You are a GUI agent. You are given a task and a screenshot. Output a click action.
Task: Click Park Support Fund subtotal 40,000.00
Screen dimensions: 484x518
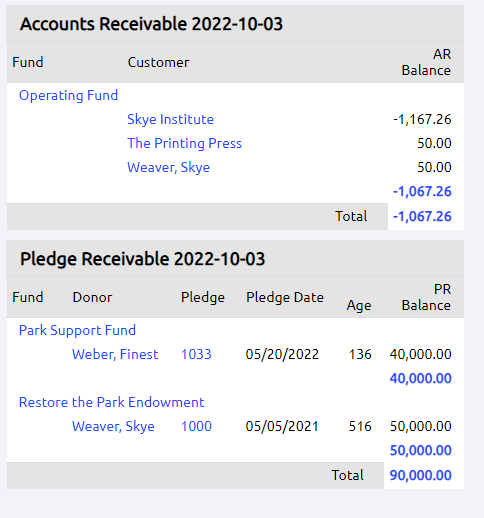420,379
